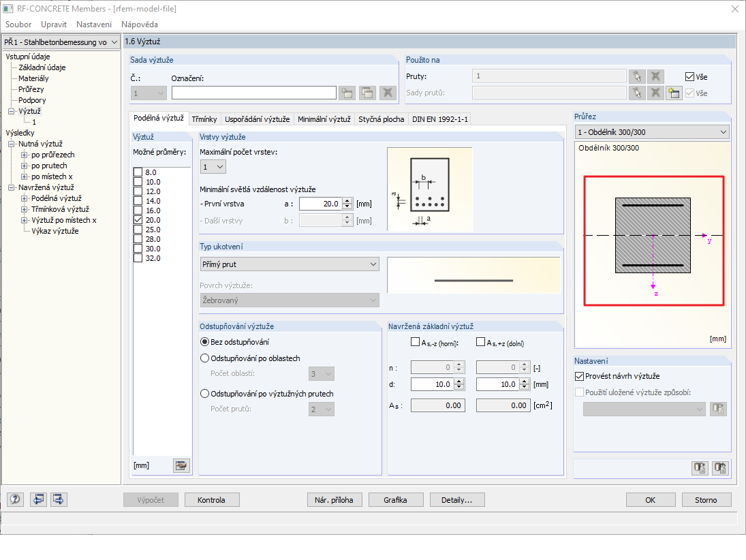
Task: Click the Detaily... button
Action: pos(456,500)
